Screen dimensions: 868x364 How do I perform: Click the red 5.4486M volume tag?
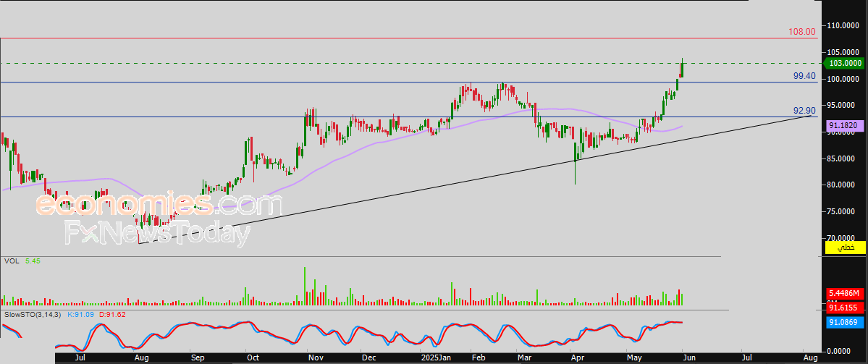845,293
